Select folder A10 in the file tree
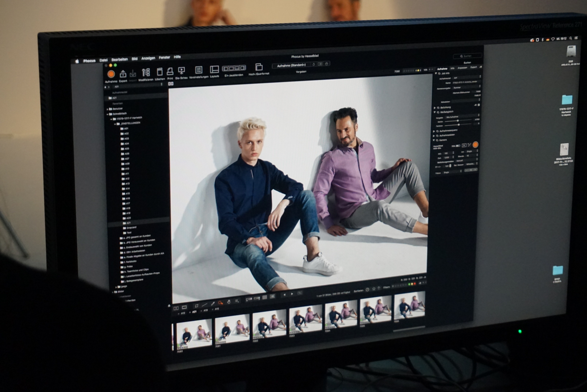Screen dimensions: 587x392 (125, 169)
